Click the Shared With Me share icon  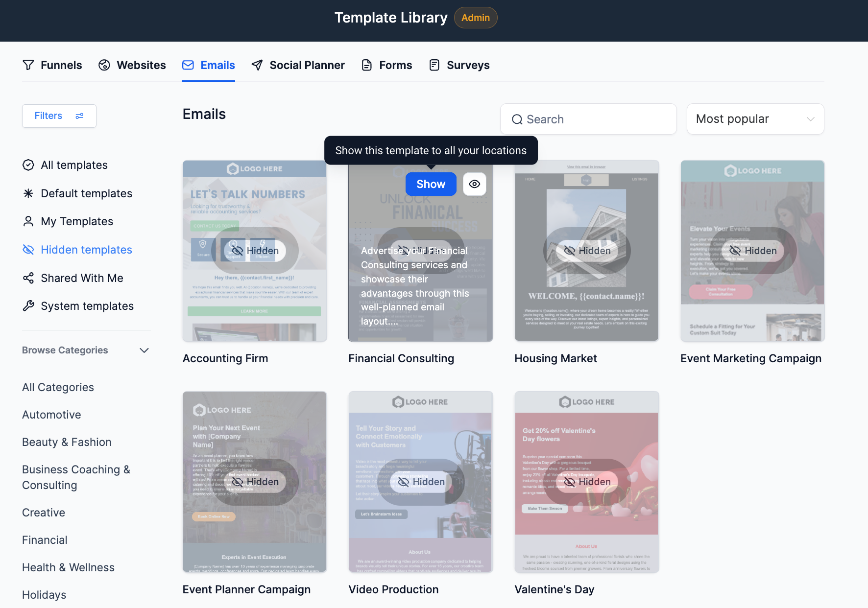coord(28,278)
